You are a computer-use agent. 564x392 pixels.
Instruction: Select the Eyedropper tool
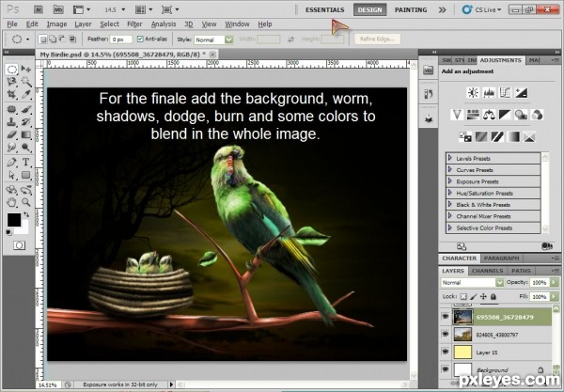tap(26, 95)
